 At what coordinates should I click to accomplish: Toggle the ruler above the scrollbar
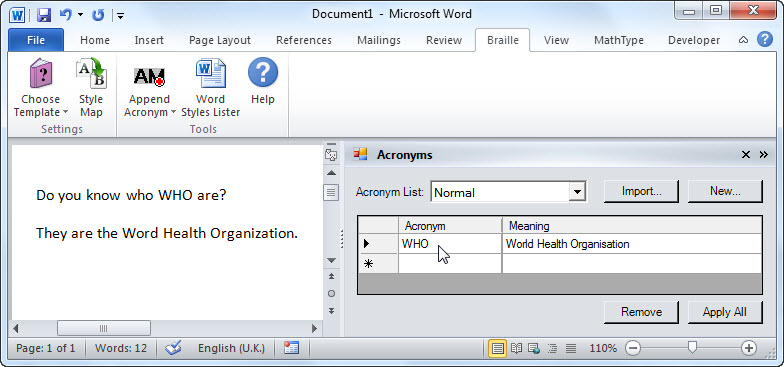tap(331, 155)
